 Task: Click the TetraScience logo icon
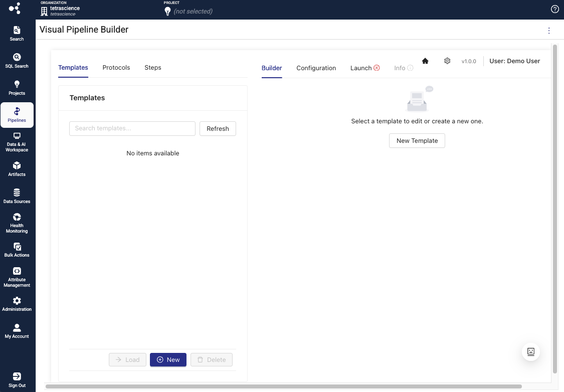15,9
